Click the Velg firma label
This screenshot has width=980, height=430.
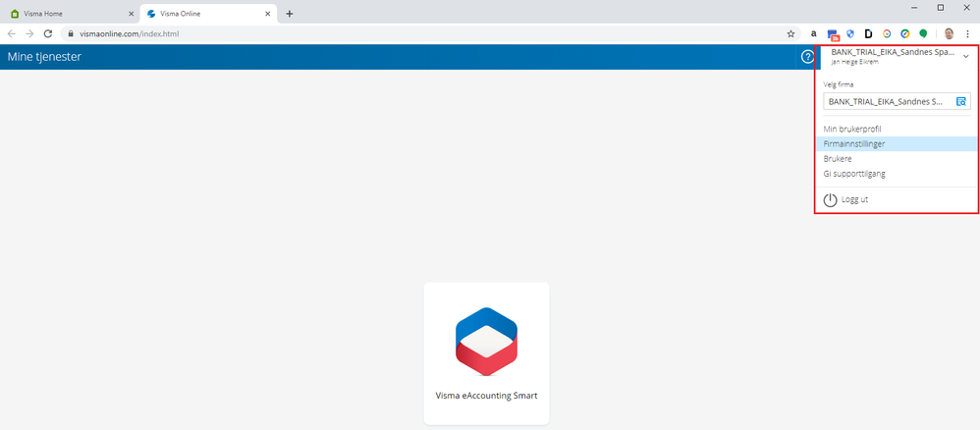(839, 84)
